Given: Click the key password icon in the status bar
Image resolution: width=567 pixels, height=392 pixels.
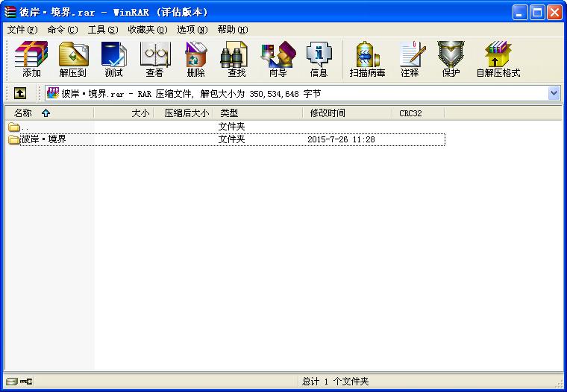Looking at the screenshot, I should click(26, 381).
